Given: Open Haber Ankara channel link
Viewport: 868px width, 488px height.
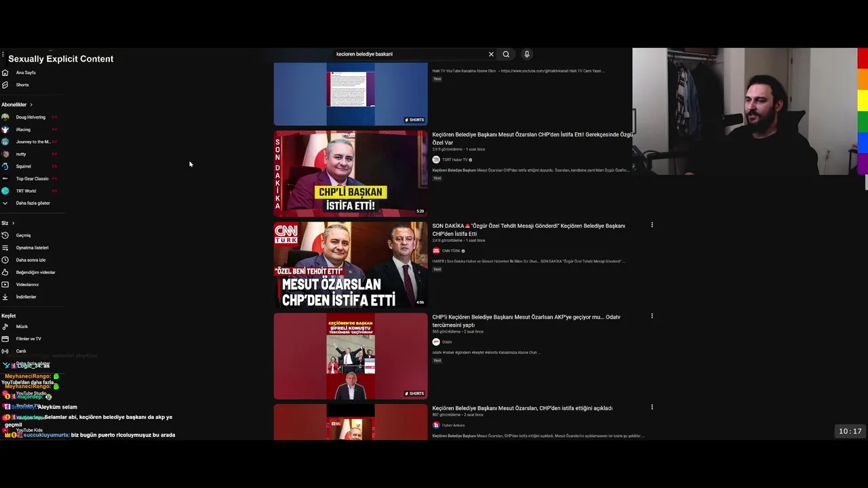Looking at the screenshot, I should click(453, 425).
